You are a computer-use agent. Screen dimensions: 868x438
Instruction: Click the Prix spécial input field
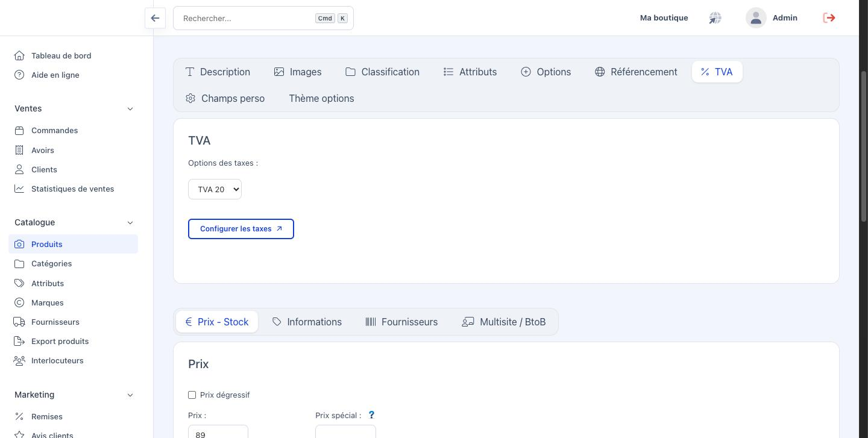345,431
